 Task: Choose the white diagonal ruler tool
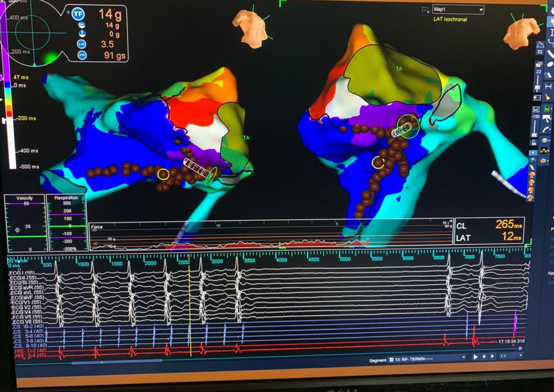click(550, 54)
